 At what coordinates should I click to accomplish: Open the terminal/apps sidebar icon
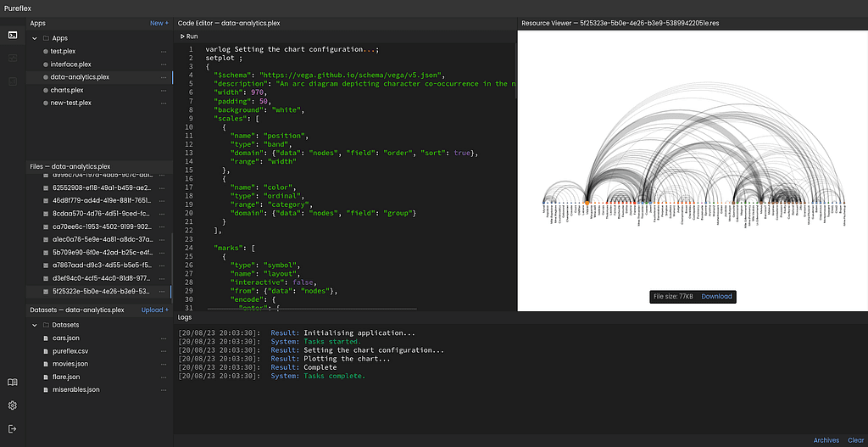point(12,35)
